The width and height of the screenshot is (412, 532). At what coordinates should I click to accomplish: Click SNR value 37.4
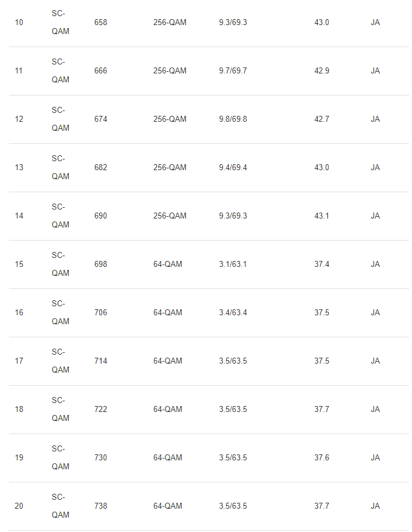321,265
